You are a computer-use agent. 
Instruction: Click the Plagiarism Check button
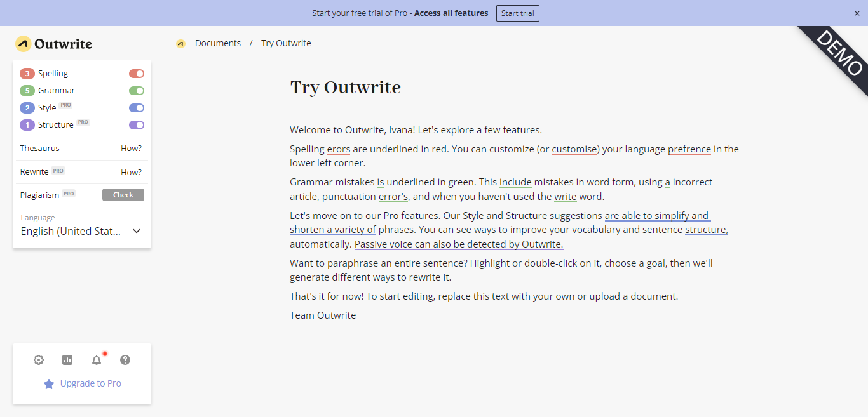123,195
